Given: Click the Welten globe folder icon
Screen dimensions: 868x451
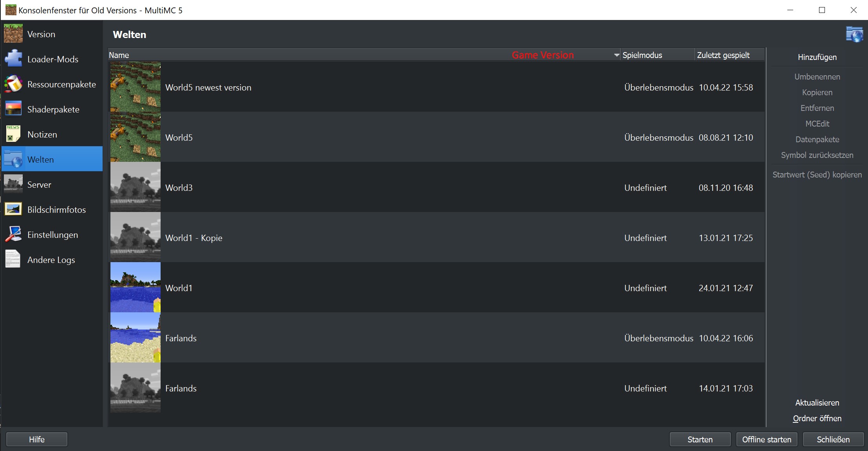Looking at the screenshot, I should pyautogui.click(x=13, y=159).
